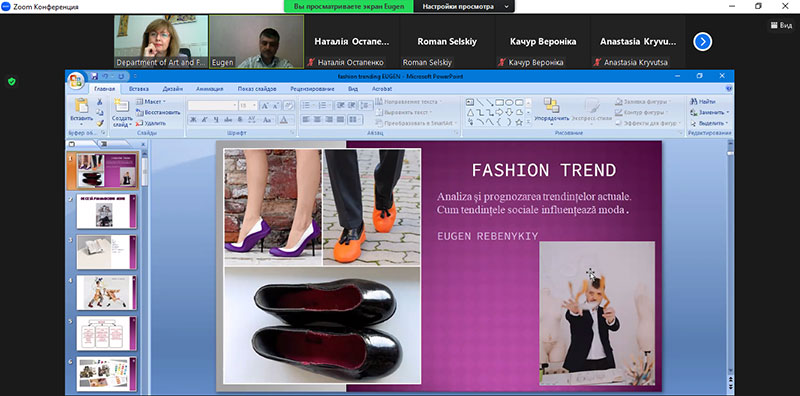The height and width of the screenshot is (396, 800).
Task: Click Zoom Вид view button
Action: pos(782,25)
